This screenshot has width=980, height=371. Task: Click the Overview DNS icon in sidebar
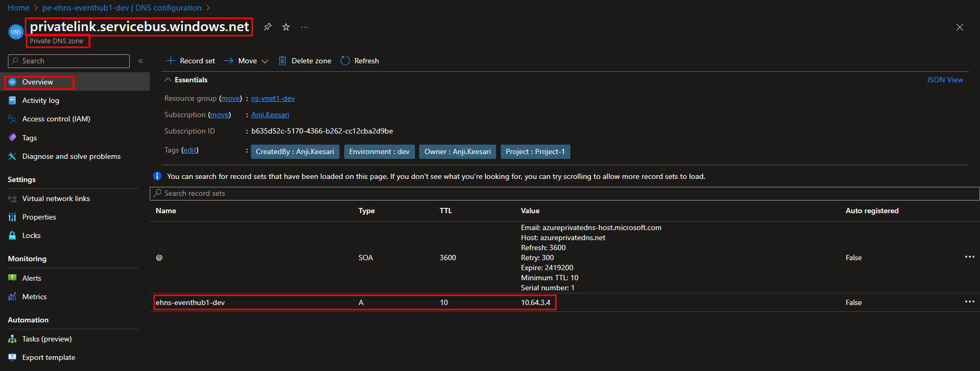click(13, 82)
